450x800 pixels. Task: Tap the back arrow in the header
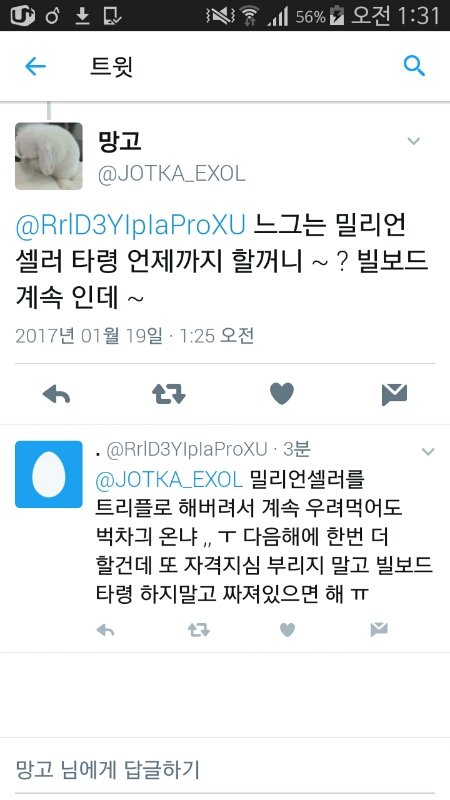point(35,66)
